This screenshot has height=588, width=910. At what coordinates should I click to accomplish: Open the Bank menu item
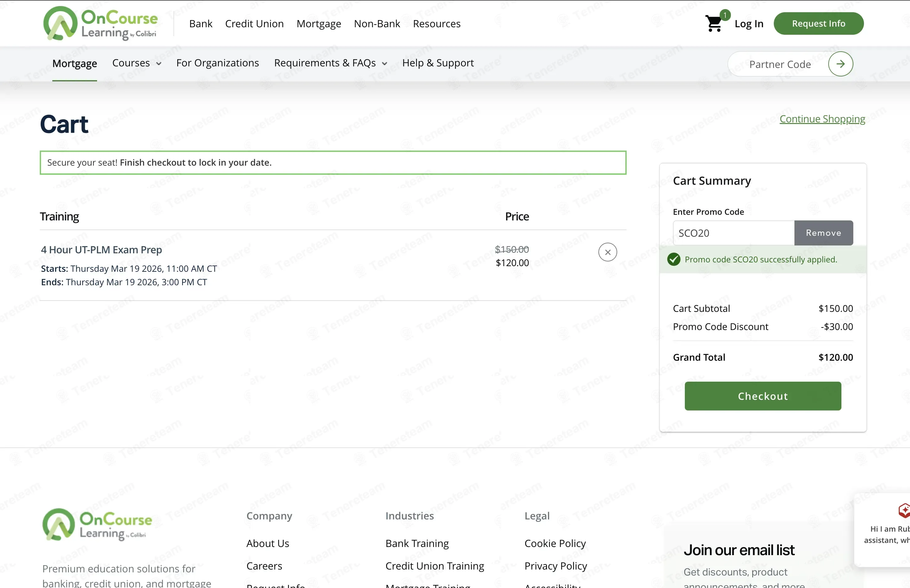pos(201,24)
